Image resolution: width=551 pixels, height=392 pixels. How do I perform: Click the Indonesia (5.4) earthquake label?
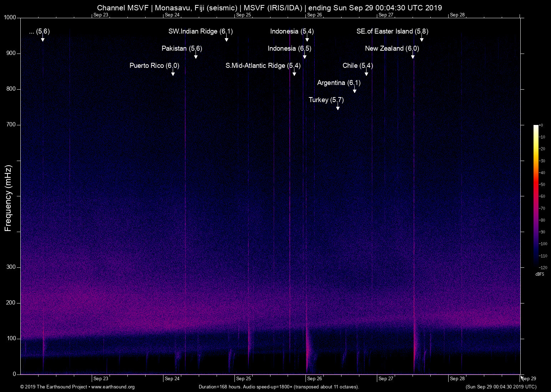292,31
